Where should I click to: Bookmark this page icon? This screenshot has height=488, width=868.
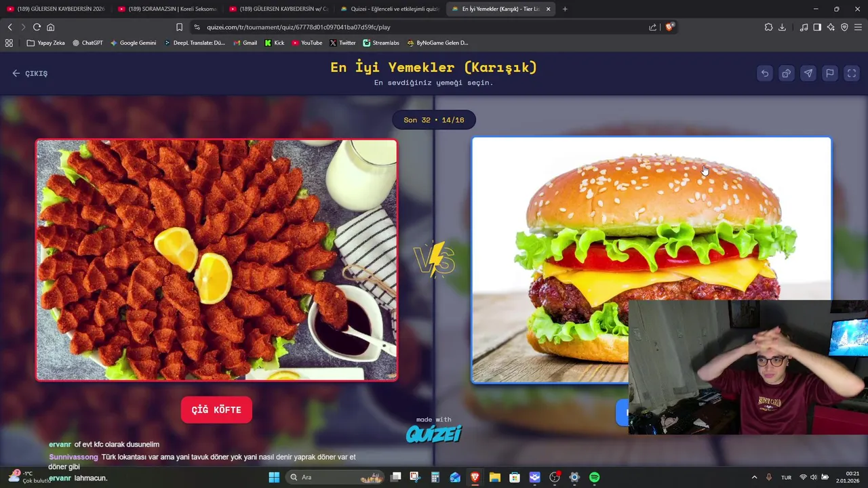[179, 27]
